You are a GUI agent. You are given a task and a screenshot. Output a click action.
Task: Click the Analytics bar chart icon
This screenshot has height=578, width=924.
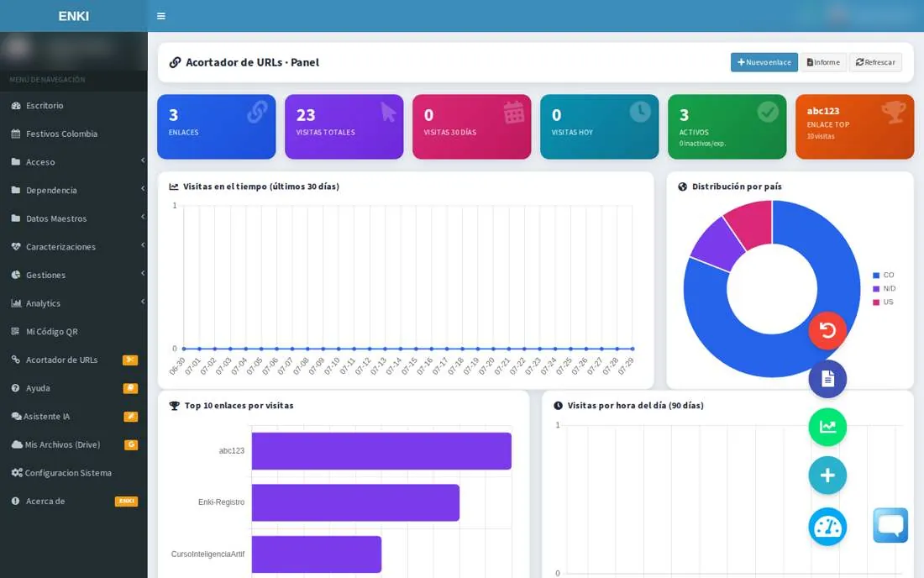(16, 302)
